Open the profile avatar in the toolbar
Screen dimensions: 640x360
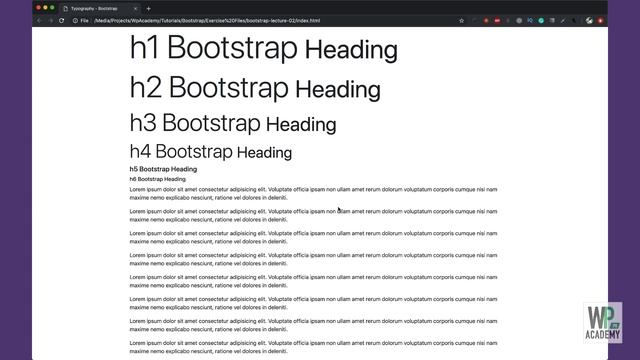[589, 20]
